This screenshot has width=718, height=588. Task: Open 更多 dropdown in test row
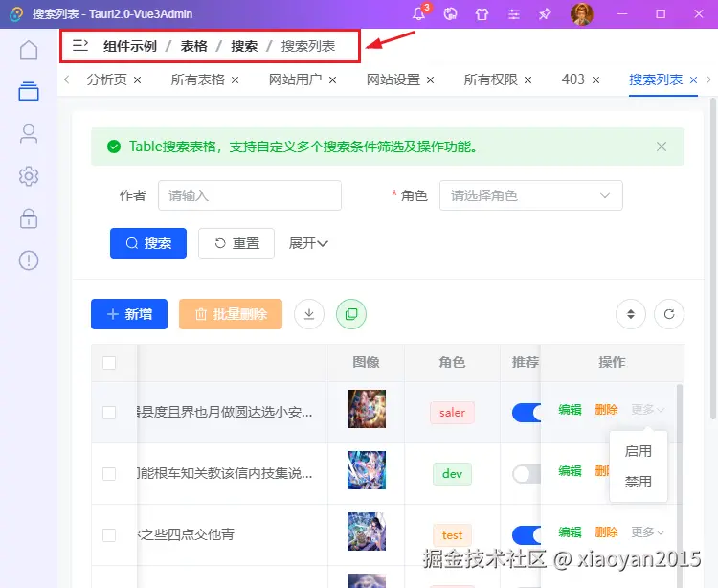pyautogui.click(x=647, y=531)
